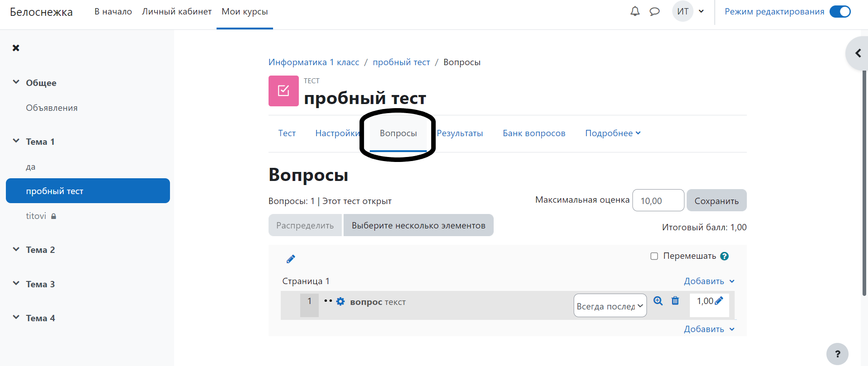The image size is (868, 366).
Task: Collapse the Тема 1 section
Action: pyautogui.click(x=16, y=141)
